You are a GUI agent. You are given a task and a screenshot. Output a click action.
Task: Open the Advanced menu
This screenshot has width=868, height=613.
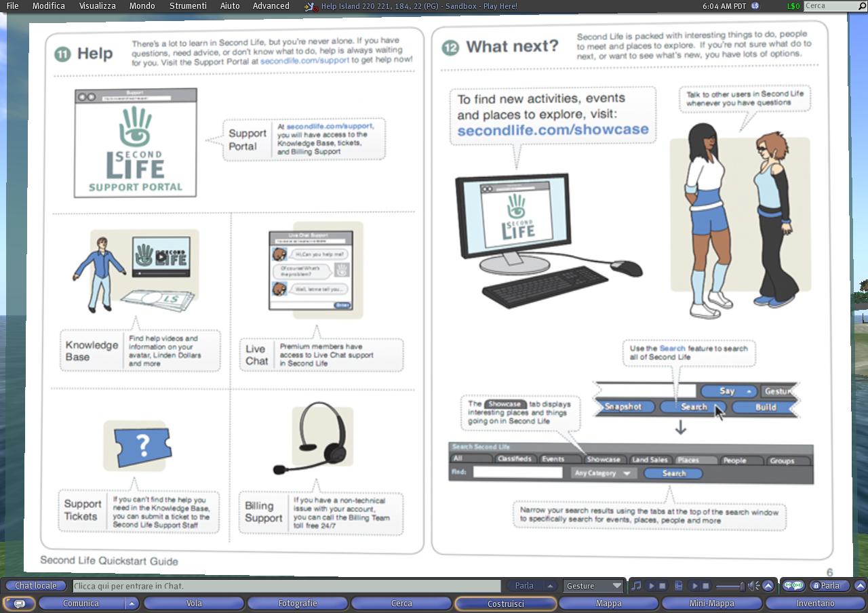271,6
